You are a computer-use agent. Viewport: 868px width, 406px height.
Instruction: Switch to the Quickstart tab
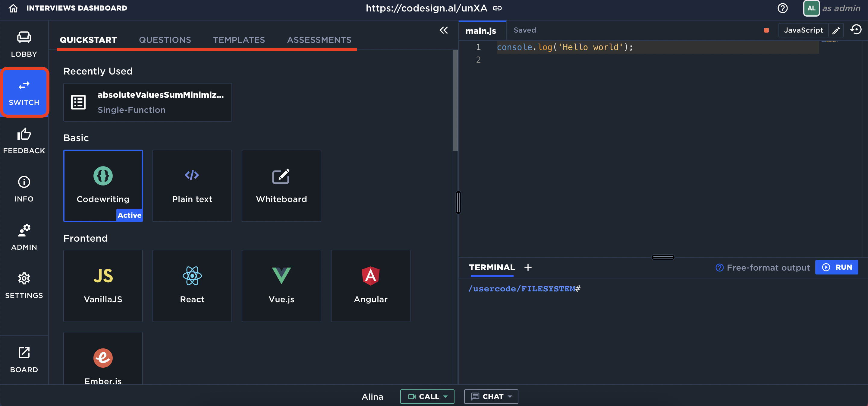(x=88, y=40)
